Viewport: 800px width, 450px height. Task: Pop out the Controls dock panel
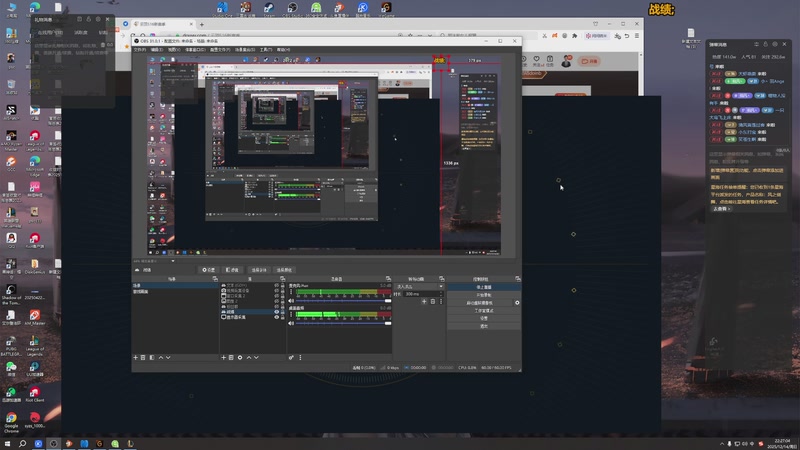click(x=518, y=279)
